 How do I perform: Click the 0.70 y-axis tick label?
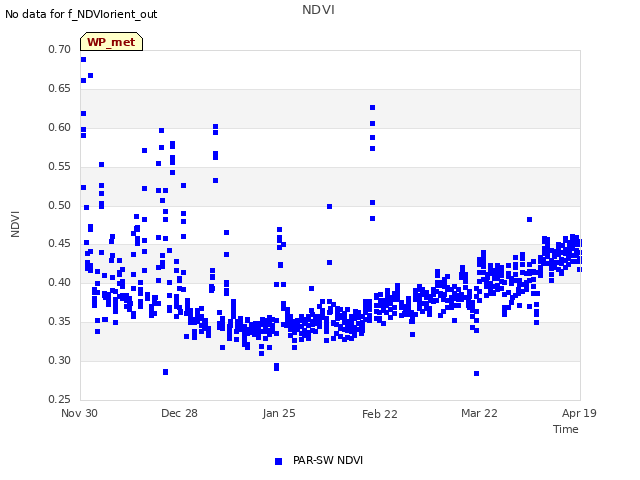pos(60,49)
